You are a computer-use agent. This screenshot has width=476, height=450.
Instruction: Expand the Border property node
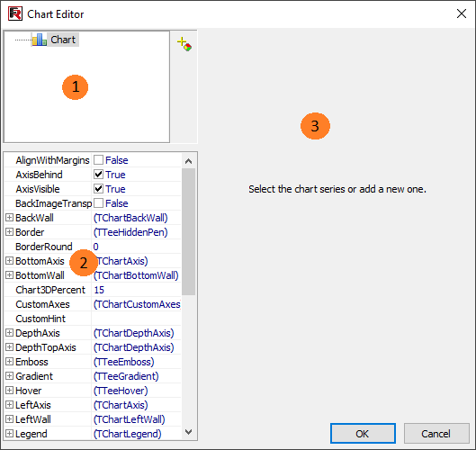(x=9, y=232)
